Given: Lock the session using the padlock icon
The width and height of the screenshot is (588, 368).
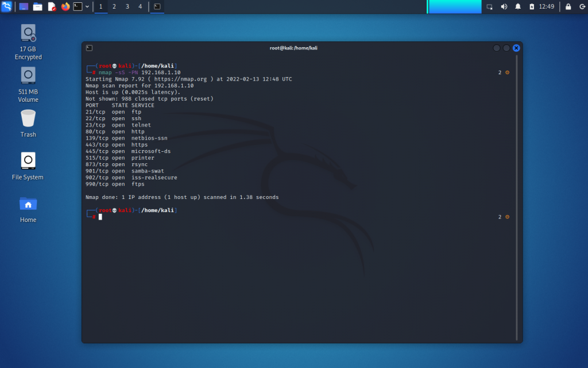Looking at the screenshot, I should pyautogui.click(x=568, y=6).
